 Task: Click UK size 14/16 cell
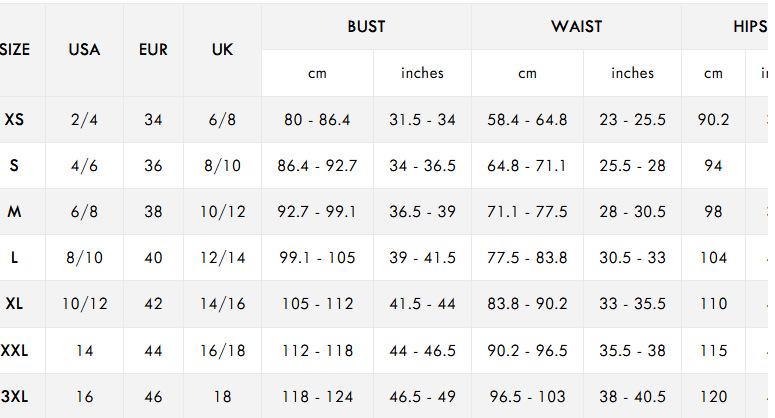(x=222, y=304)
